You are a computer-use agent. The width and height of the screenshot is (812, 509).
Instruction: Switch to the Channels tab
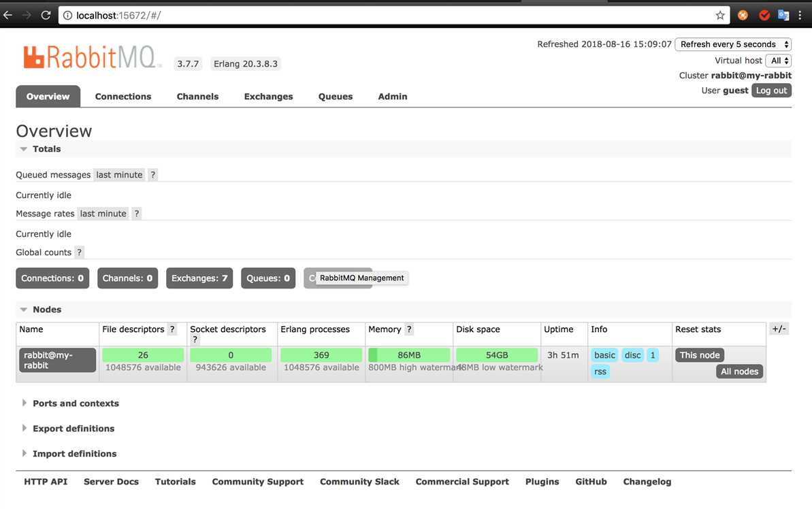click(198, 97)
